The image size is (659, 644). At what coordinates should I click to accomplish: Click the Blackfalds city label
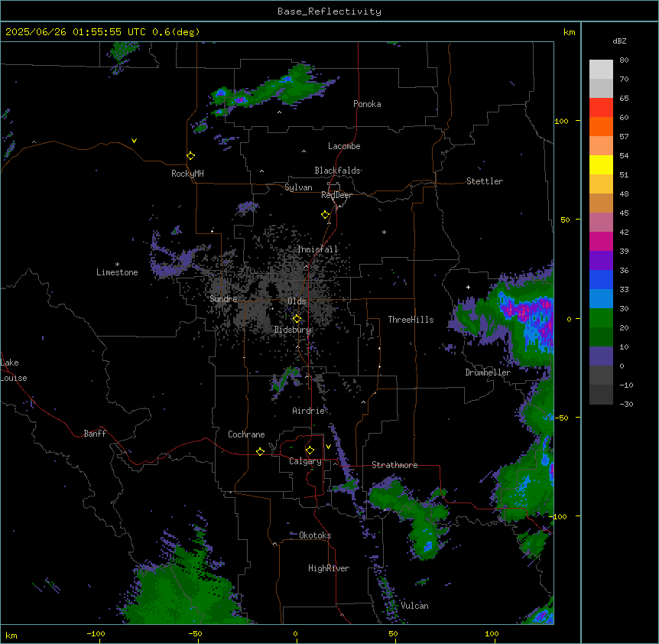pos(337,171)
